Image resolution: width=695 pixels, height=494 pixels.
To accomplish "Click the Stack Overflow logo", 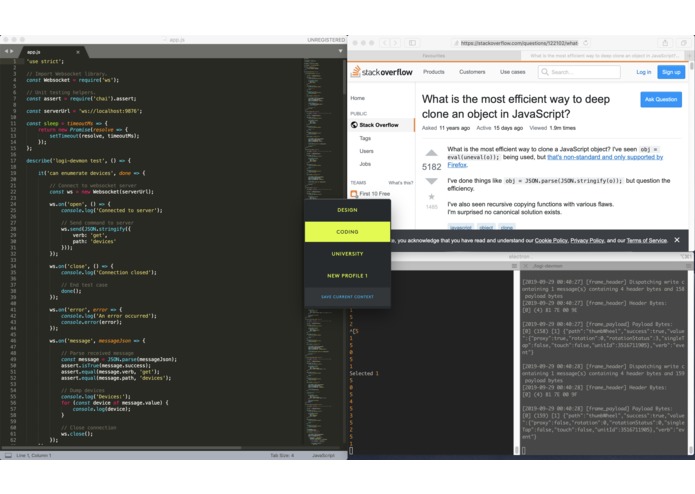I will 382,72.
